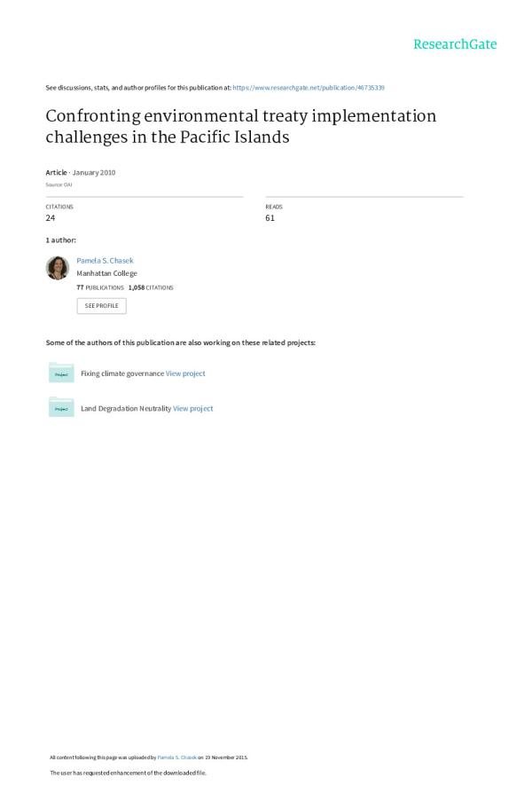Click the Fixing climate governance project icon
This screenshot has width=532, height=793.
click(61, 373)
